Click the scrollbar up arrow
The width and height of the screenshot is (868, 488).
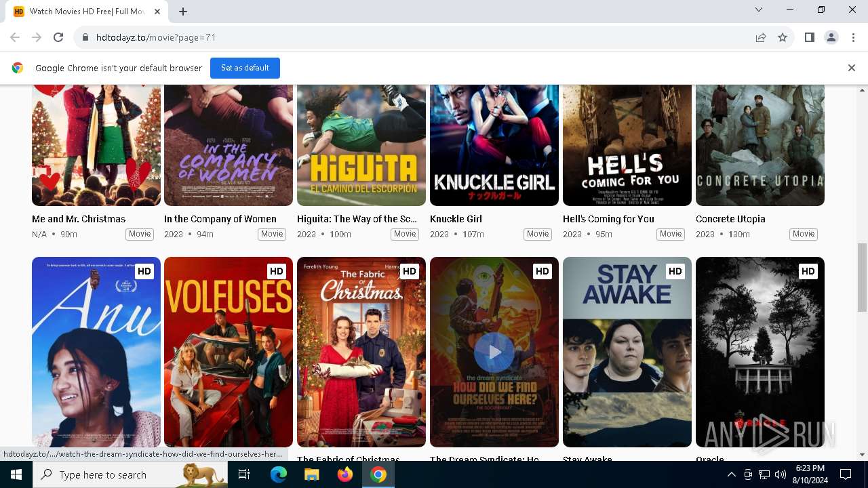pos(863,90)
